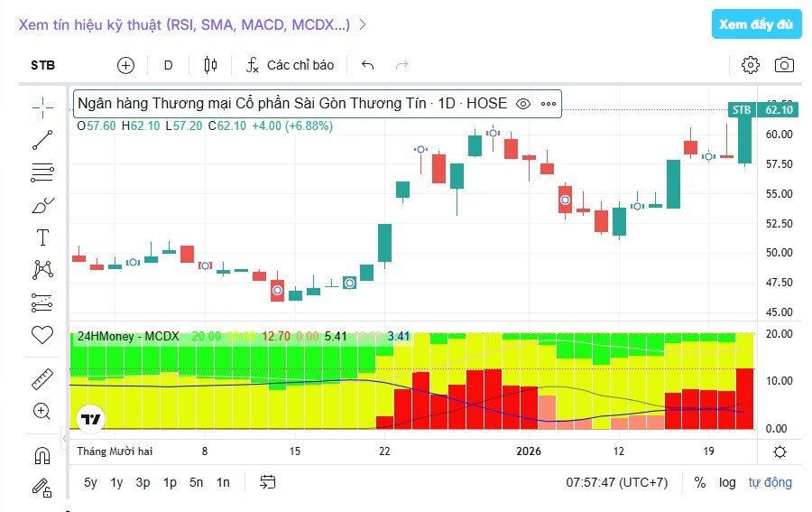Open the Fibonacci retracement tool
Image resolution: width=812 pixels, height=512 pixels.
point(42,172)
